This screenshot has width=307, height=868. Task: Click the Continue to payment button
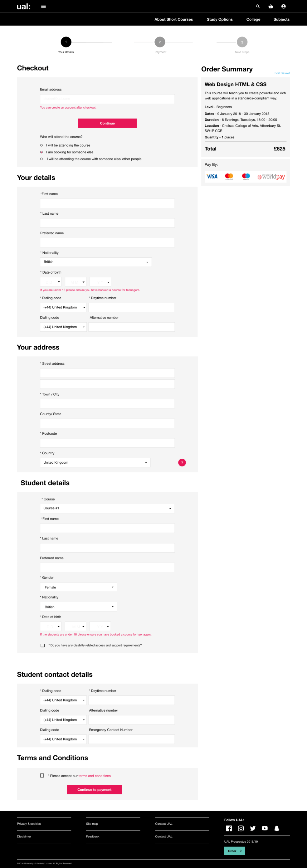(x=94, y=789)
